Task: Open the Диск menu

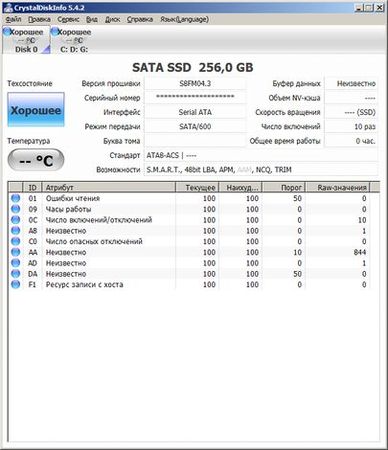Action: tap(112, 19)
